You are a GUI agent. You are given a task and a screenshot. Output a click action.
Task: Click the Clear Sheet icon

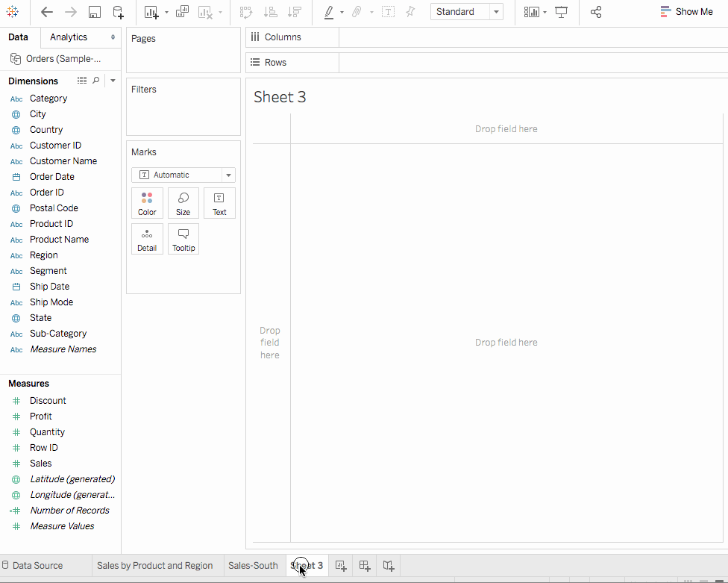point(204,12)
